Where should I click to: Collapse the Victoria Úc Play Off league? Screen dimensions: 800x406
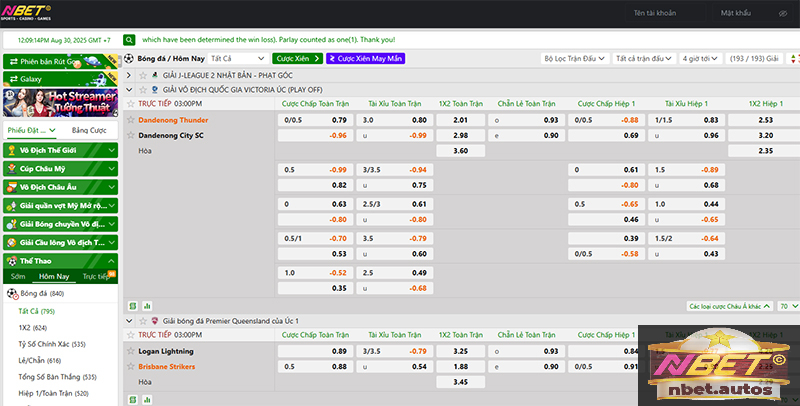(129, 89)
